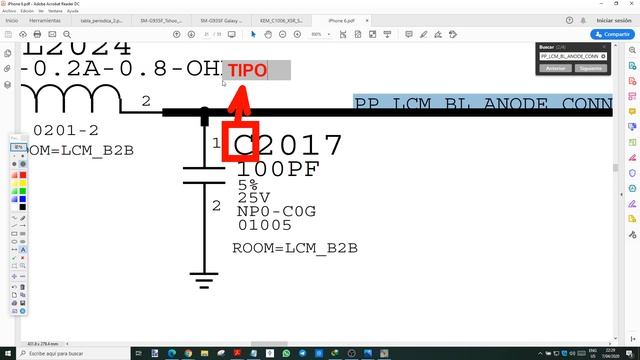The height and width of the screenshot is (360, 640).
Task: Click the Anterior search button
Action: point(556,69)
